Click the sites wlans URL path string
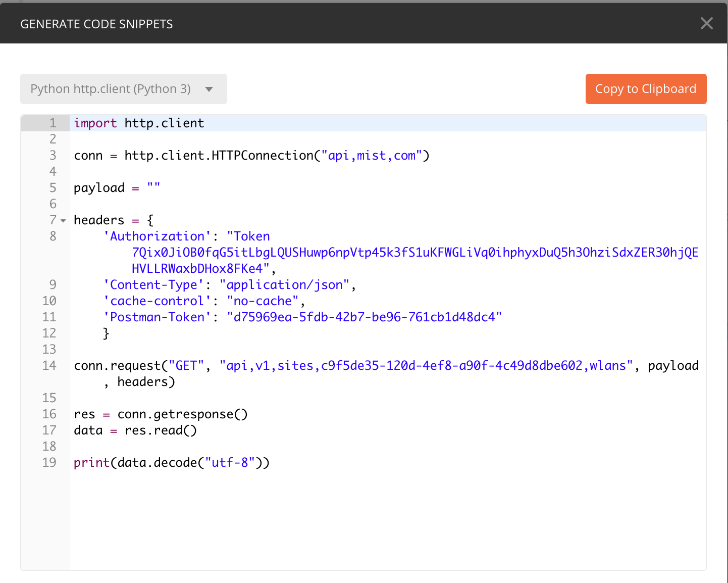This screenshot has width=728, height=583. coord(426,366)
